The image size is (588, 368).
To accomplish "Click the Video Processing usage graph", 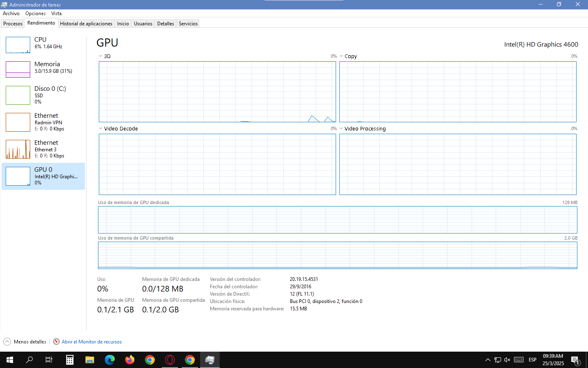I will coord(458,164).
